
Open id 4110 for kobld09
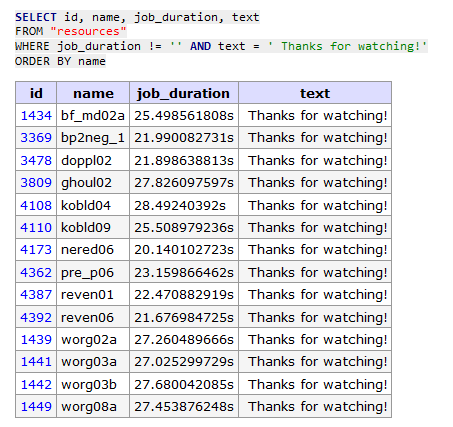[36, 227]
